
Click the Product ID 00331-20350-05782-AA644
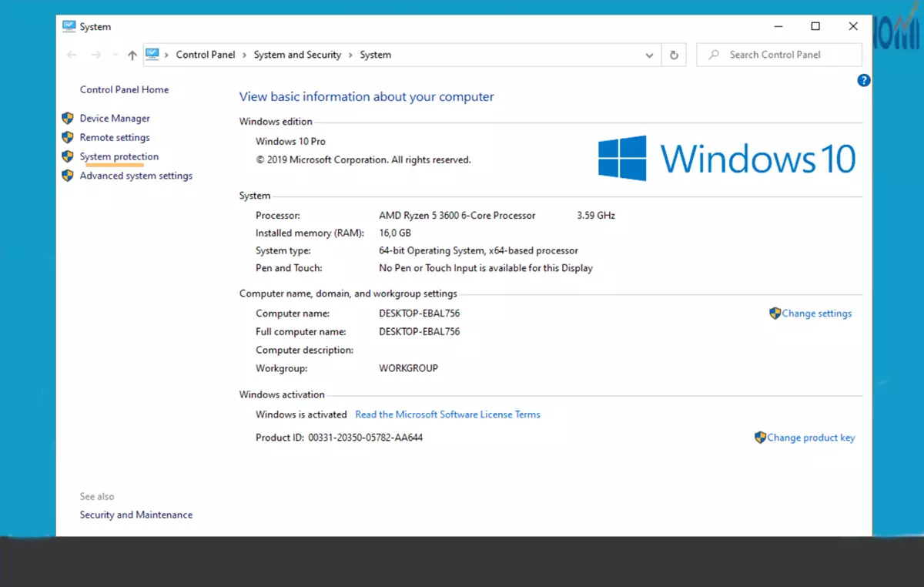pos(365,438)
